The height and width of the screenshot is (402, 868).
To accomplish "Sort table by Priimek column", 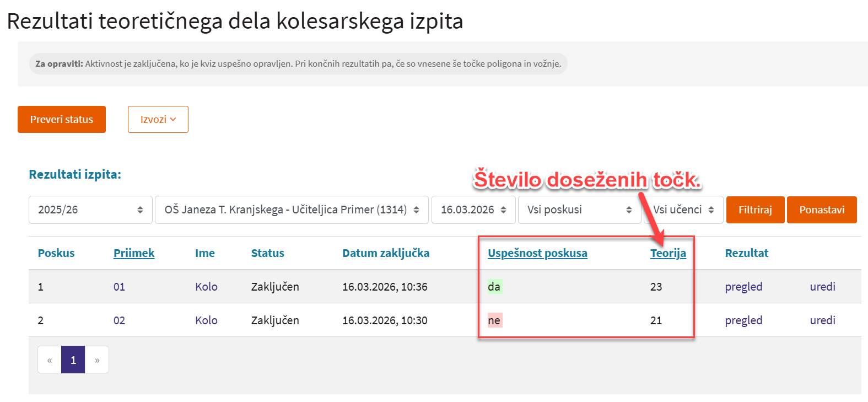I will [134, 253].
